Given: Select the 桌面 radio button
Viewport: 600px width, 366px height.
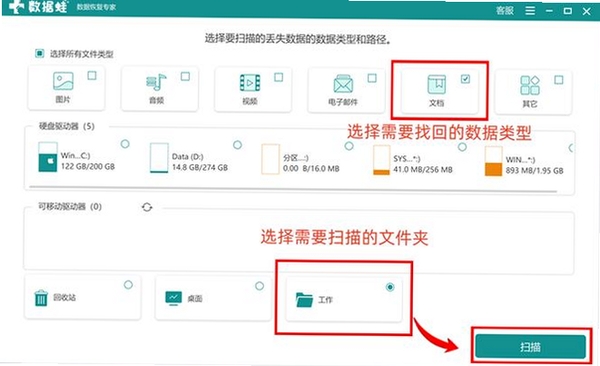Looking at the screenshot, I should pos(259,286).
